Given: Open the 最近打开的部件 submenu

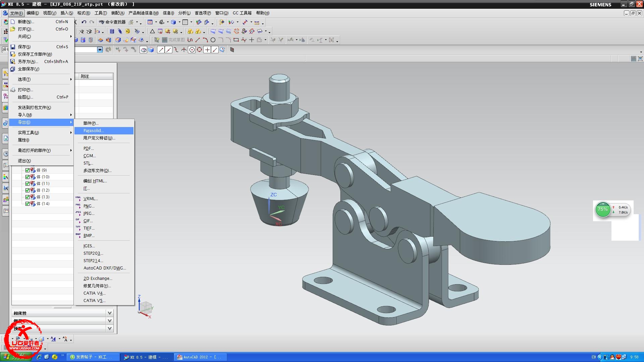Looking at the screenshot, I should (42, 150).
